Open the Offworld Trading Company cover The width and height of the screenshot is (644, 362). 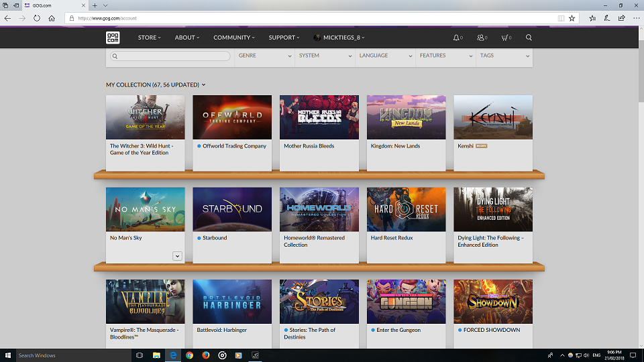coord(232,117)
